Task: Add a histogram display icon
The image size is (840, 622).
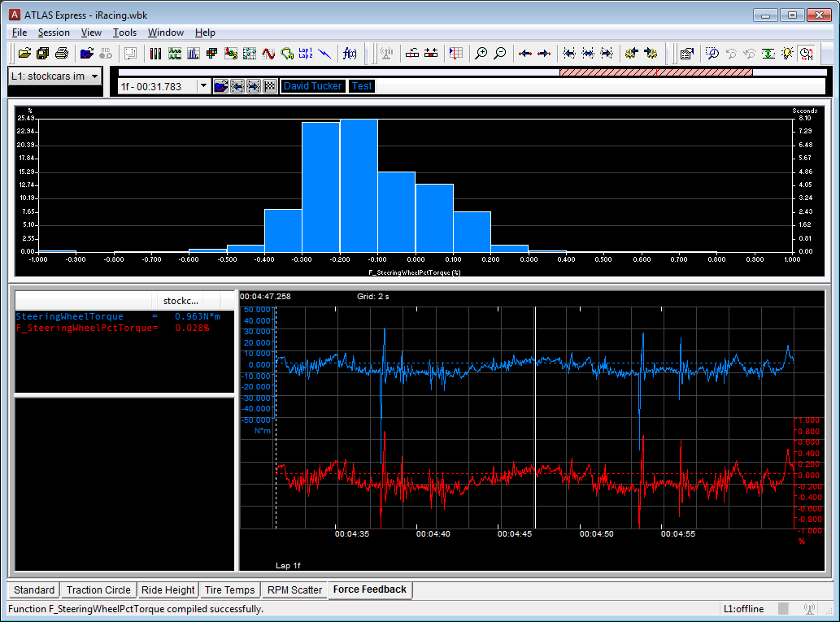Action: [x=194, y=53]
